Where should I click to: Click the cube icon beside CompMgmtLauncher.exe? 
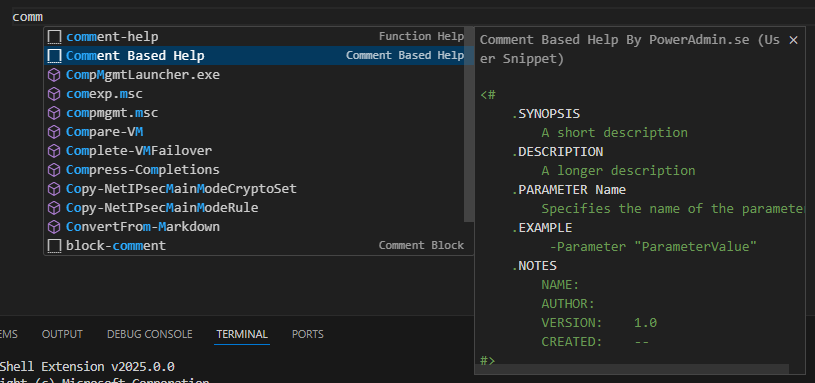tap(54, 75)
